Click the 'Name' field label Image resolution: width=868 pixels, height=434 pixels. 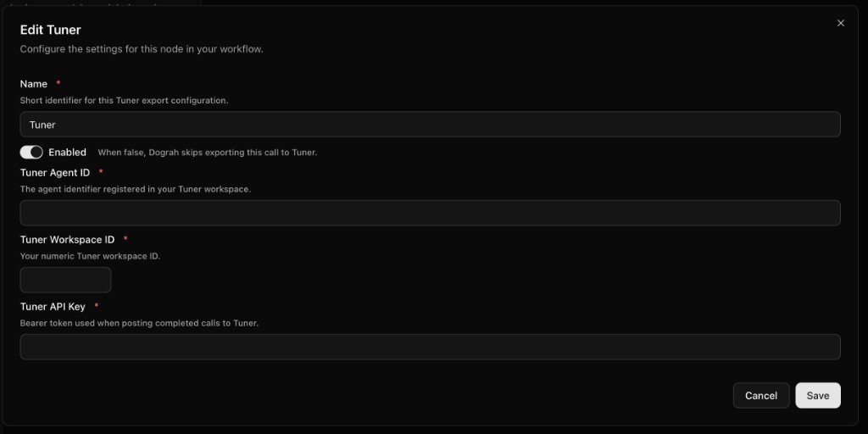34,84
